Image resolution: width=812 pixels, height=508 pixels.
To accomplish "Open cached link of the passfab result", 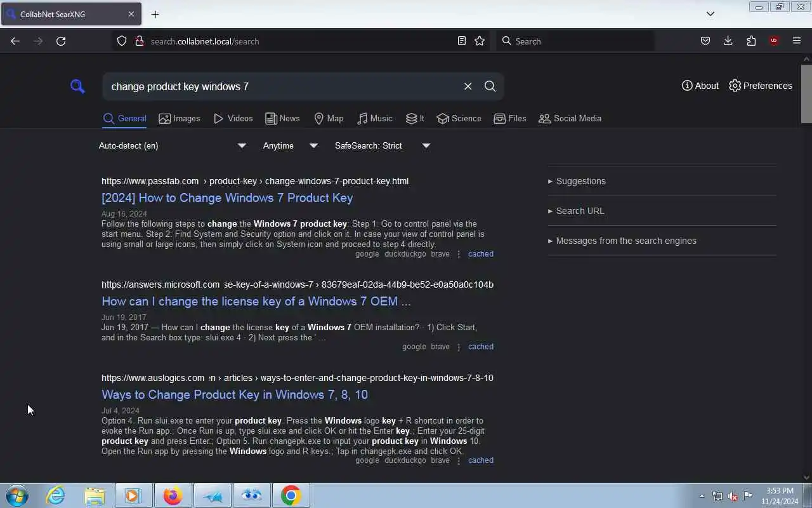I will (480, 254).
